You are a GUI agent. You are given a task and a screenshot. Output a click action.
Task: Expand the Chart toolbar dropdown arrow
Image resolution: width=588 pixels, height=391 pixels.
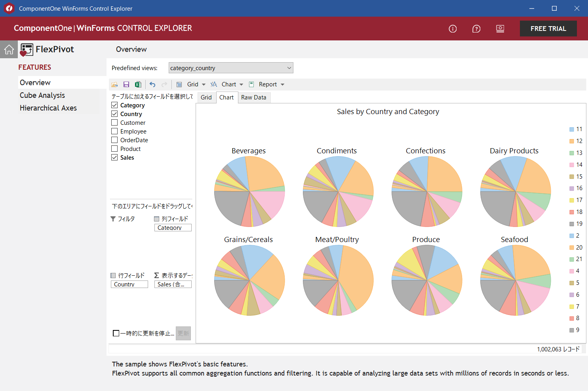point(241,84)
